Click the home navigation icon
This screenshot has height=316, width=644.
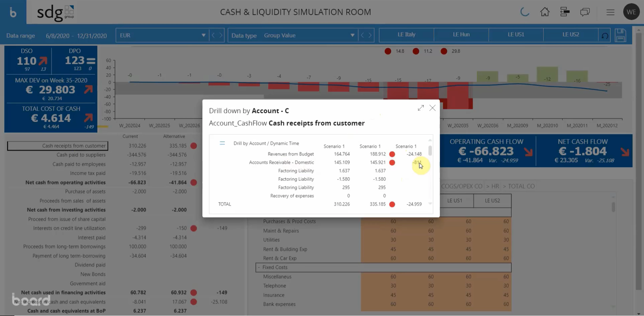[x=544, y=12]
